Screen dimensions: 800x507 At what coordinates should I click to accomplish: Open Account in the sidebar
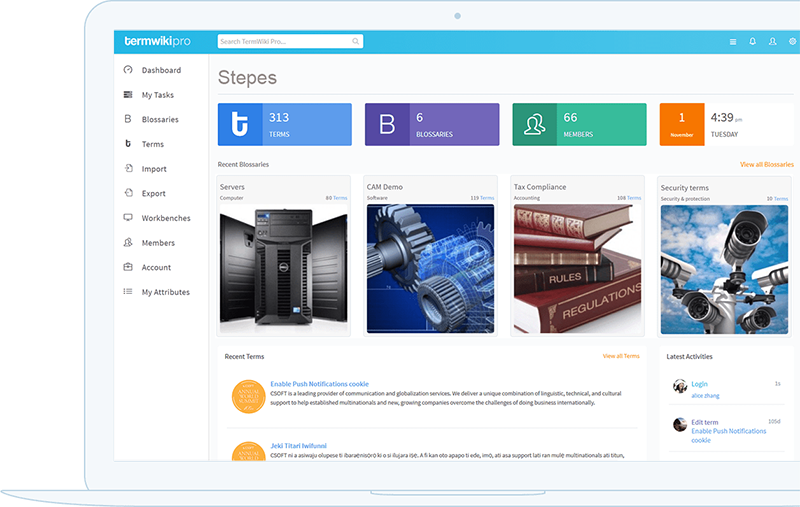[x=156, y=267]
